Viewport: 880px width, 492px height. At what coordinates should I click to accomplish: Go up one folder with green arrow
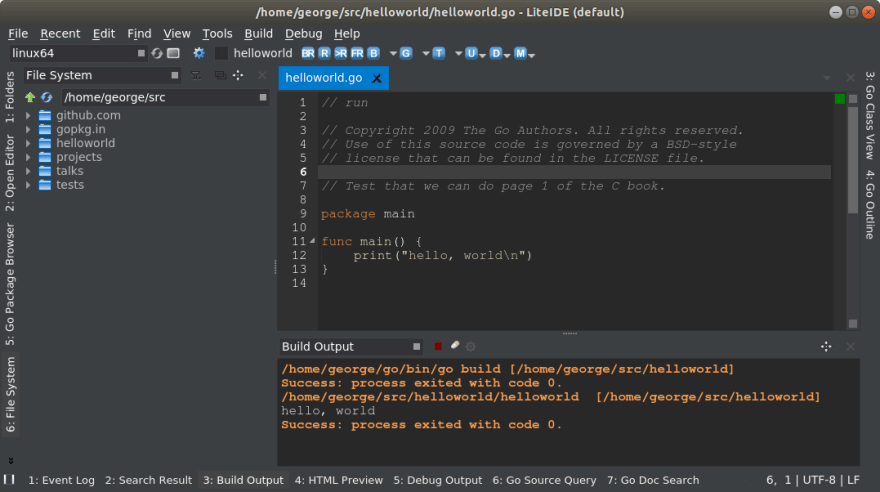point(30,98)
